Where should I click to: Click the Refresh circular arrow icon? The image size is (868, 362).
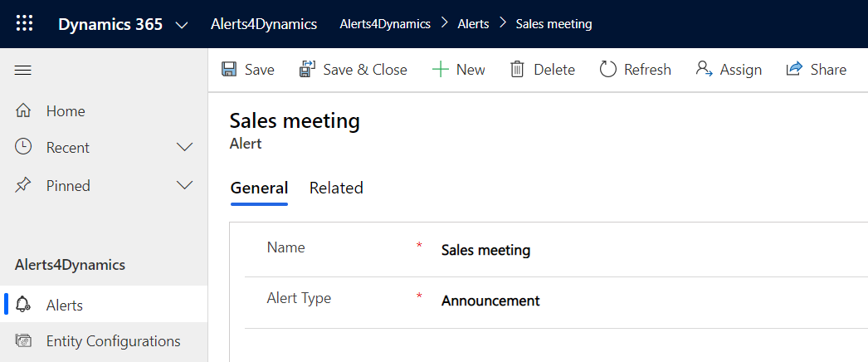[x=608, y=70]
